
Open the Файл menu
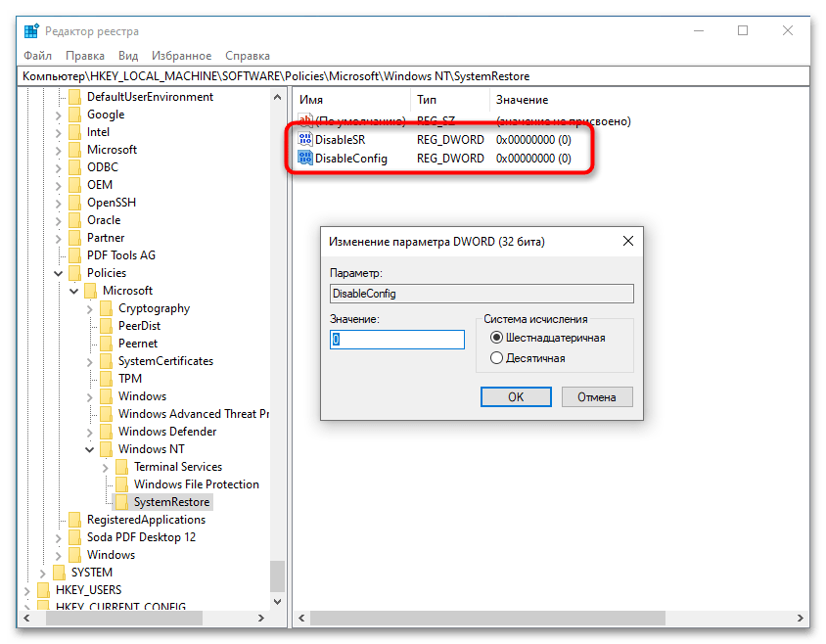point(37,56)
